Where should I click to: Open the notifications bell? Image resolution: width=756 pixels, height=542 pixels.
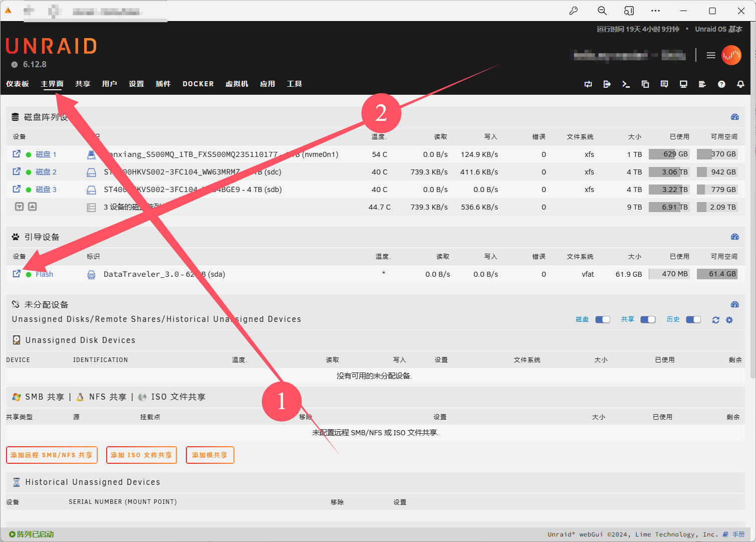coord(740,84)
